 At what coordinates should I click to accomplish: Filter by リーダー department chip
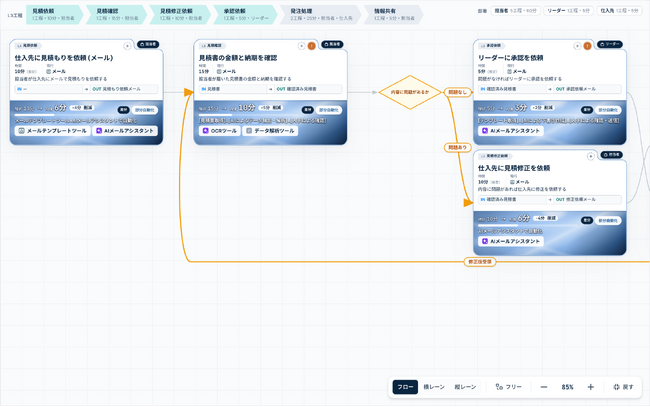click(568, 11)
